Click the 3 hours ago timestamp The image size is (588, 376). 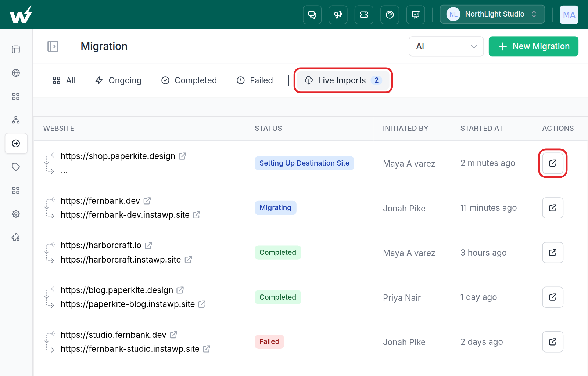click(x=483, y=253)
